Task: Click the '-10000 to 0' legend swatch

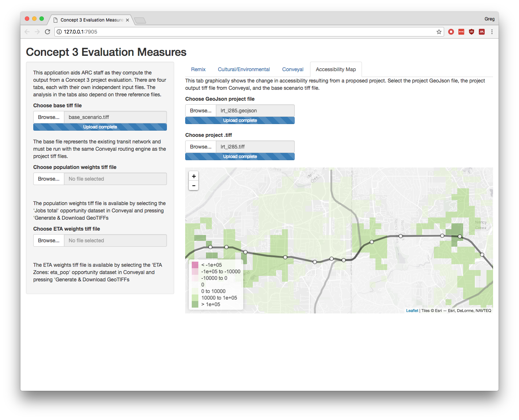Action: [195, 278]
